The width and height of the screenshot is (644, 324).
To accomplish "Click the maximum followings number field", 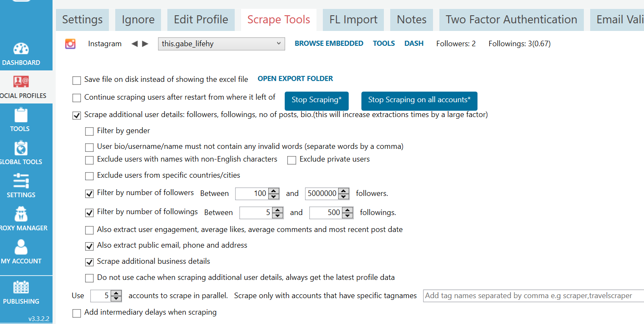I will 326,213.
